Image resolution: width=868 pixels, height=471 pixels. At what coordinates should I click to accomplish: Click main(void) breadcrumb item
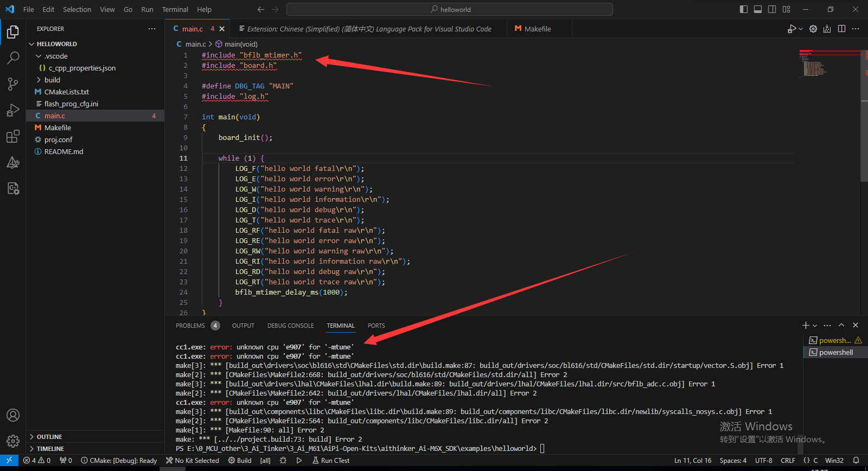click(237, 44)
